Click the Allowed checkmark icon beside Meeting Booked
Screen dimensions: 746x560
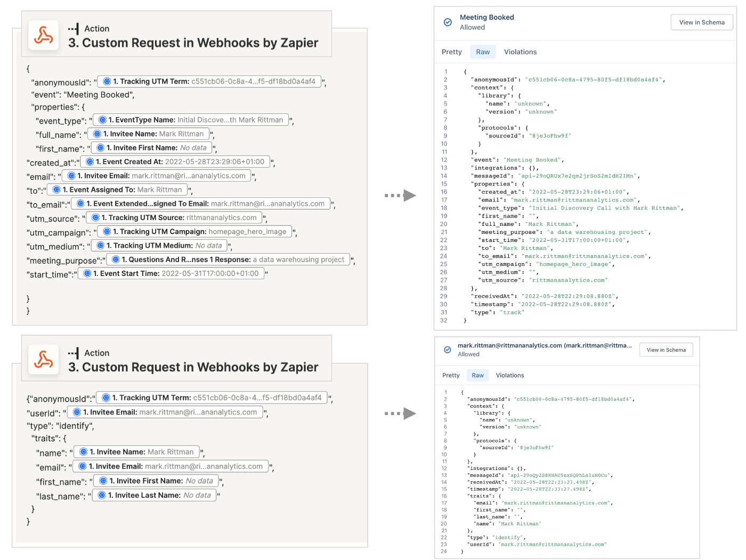448,22
